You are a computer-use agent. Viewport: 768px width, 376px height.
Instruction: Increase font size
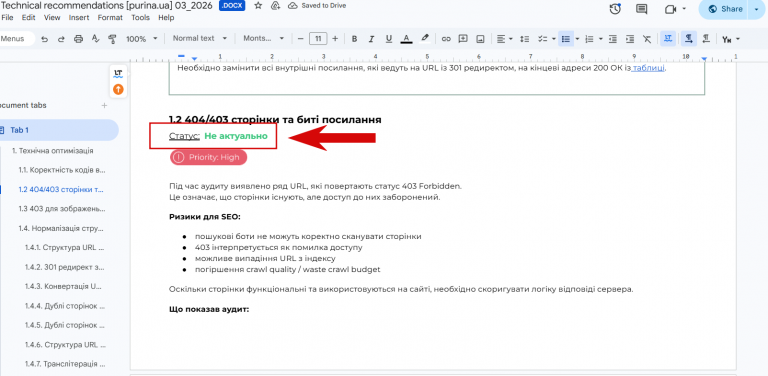[335, 39]
